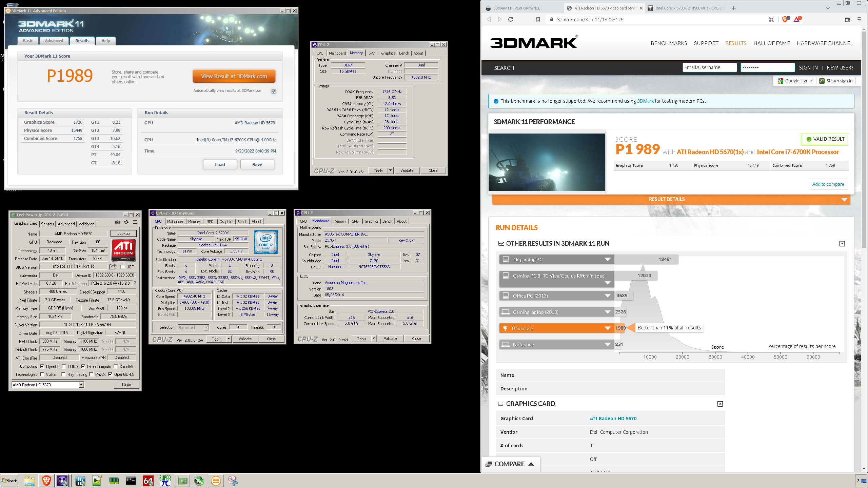Toggle the OpenGL 4.5 checkbox in GPU-Z
Image resolution: width=868 pixels, height=488 pixels.
click(110, 374)
